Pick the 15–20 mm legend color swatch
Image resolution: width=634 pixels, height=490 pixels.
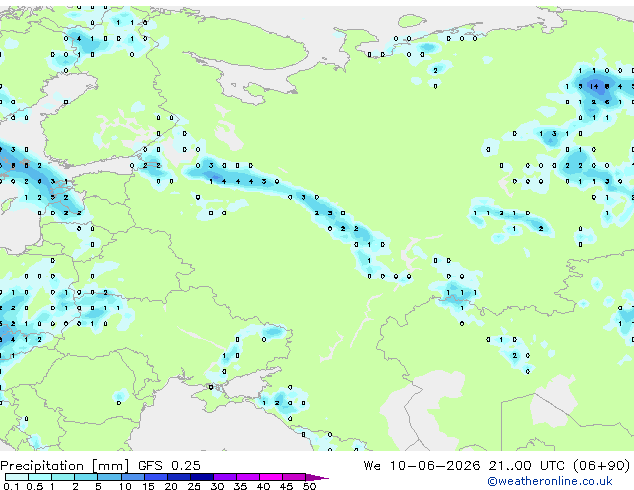[155, 477]
